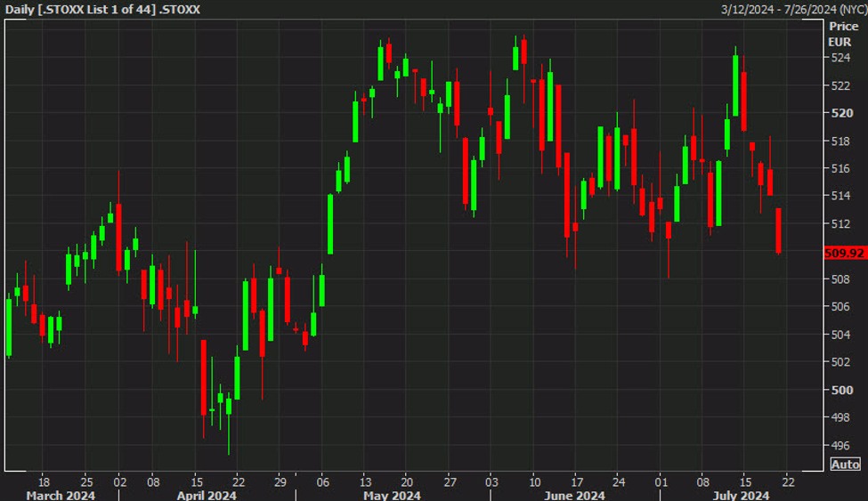Select the chart title 'Daily [.STOXX List 1 of 44] .STOXX'
Screen dimensions: 868x501
(x=102, y=10)
